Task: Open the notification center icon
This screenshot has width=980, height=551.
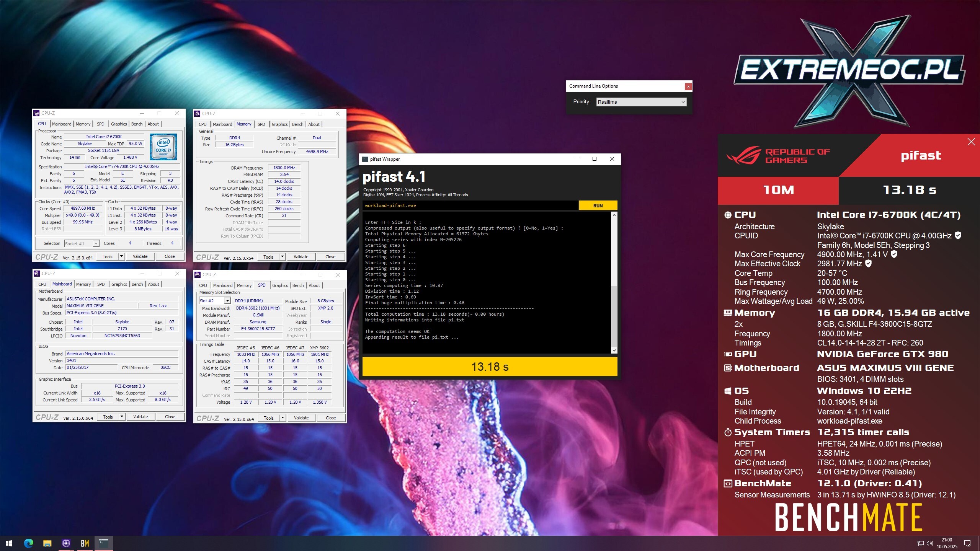Action: pyautogui.click(x=967, y=543)
